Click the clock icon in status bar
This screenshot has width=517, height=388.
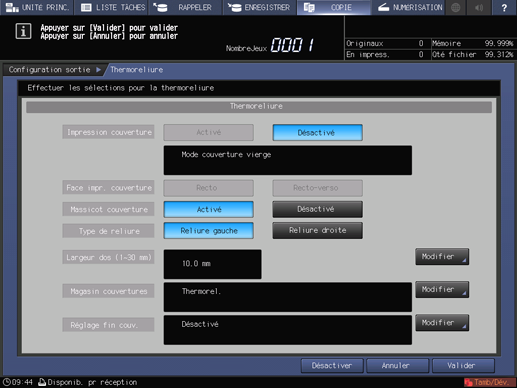coord(7,382)
